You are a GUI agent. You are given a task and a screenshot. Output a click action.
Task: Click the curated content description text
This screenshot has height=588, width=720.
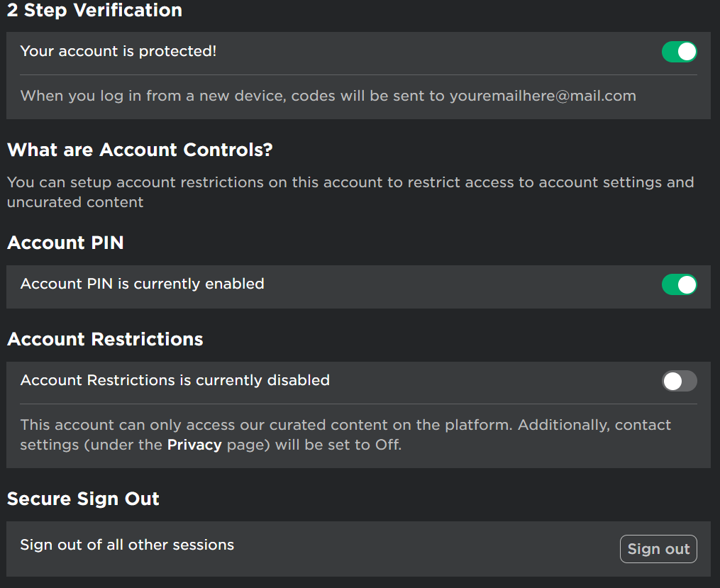coord(345,426)
